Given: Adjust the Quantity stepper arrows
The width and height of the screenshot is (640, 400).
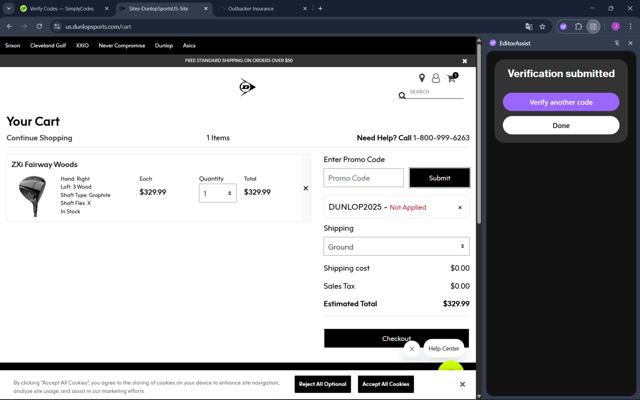Looking at the screenshot, I should click(x=229, y=193).
